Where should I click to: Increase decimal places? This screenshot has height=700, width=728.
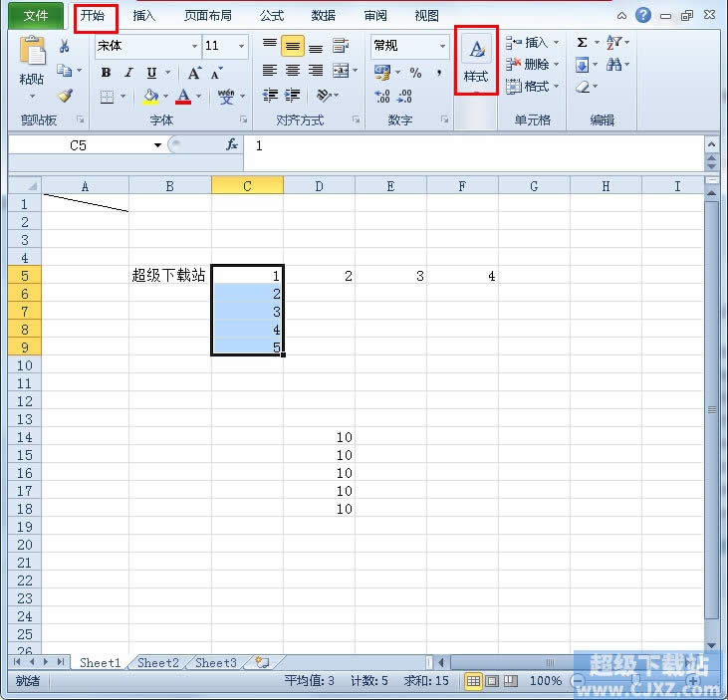pyautogui.click(x=382, y=96)
